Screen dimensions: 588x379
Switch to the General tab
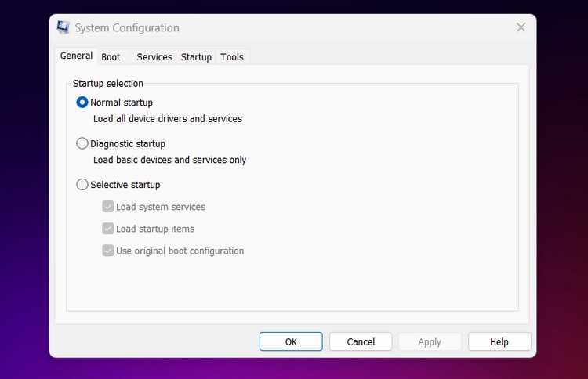[76, 56]
